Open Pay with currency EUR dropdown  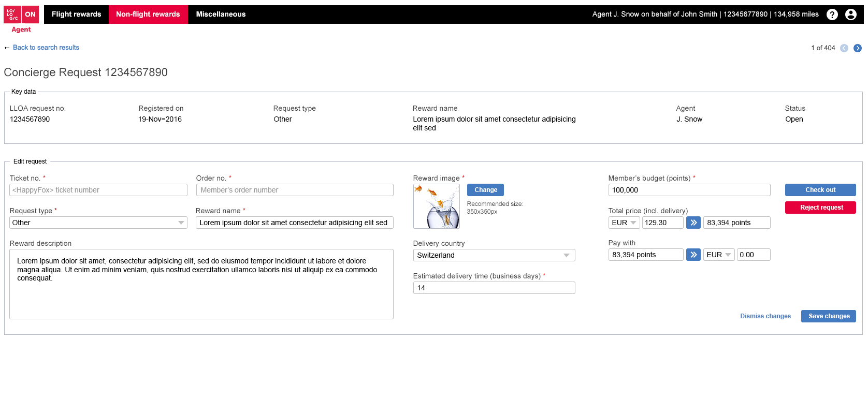[x=718, y=255]
